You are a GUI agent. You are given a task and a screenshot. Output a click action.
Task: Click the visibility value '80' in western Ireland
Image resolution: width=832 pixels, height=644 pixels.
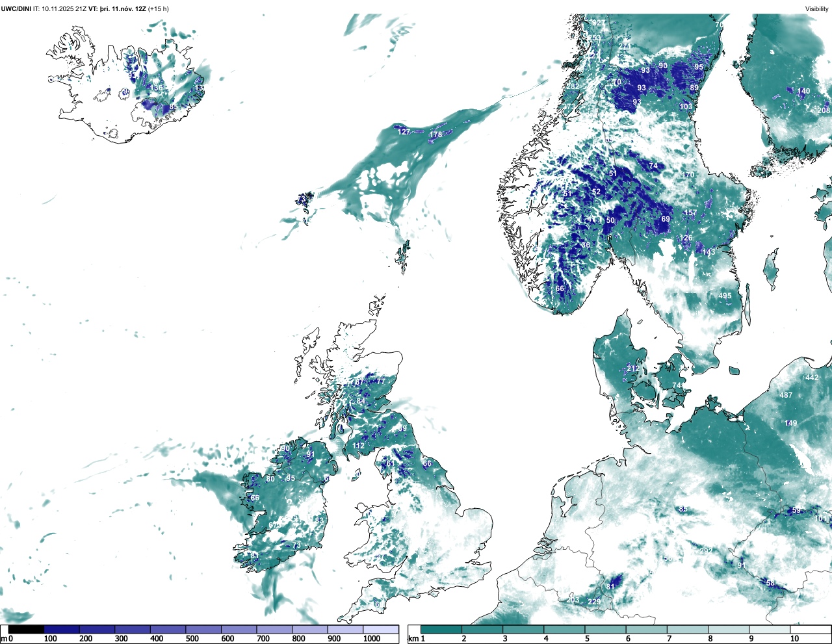click(x=270, y=479)
